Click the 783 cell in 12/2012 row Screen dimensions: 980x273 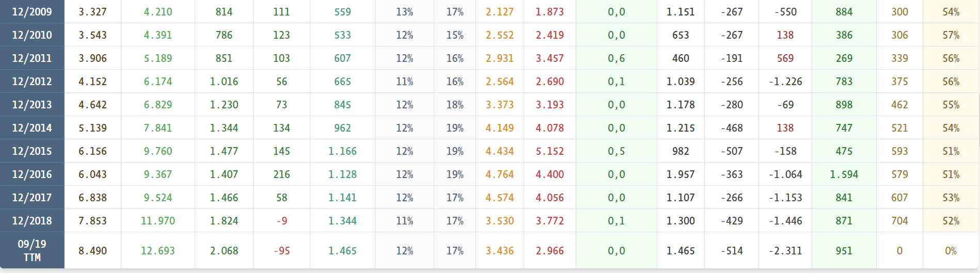[x=844, y=82]
